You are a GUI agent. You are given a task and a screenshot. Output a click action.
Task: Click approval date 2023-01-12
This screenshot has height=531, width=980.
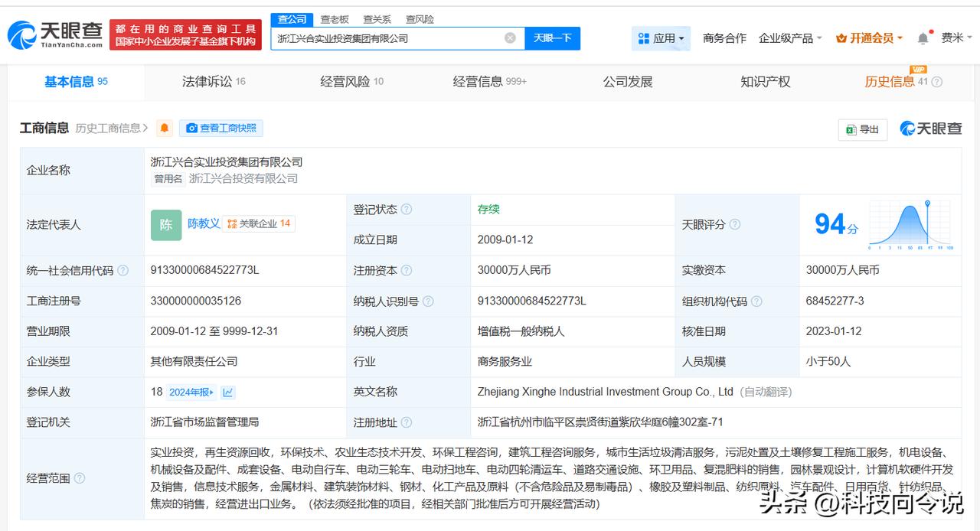(x=834, y=331)
